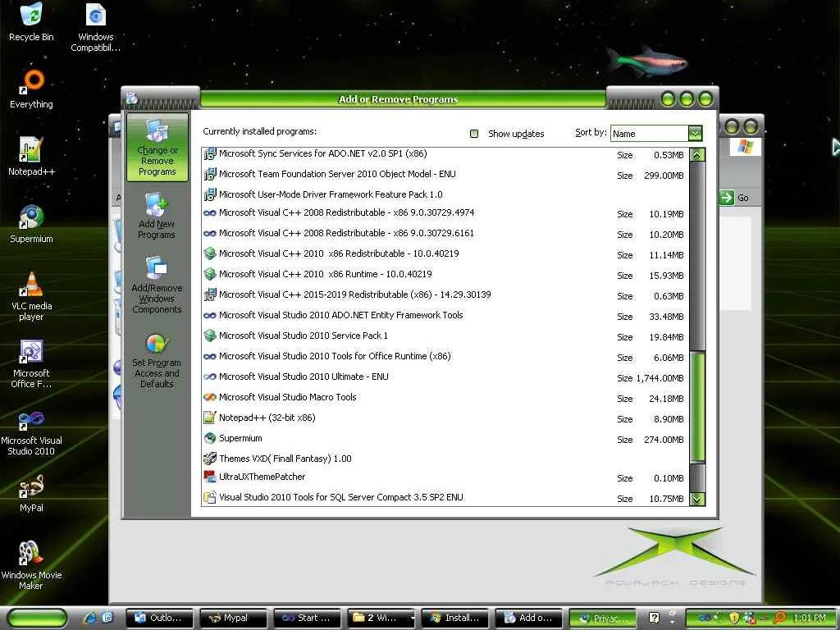Viewport: 840px width, 630px height.
Task: Launch Microsoft Visual Studio 2010 desktop icon
Action: [x=31, y=431]
